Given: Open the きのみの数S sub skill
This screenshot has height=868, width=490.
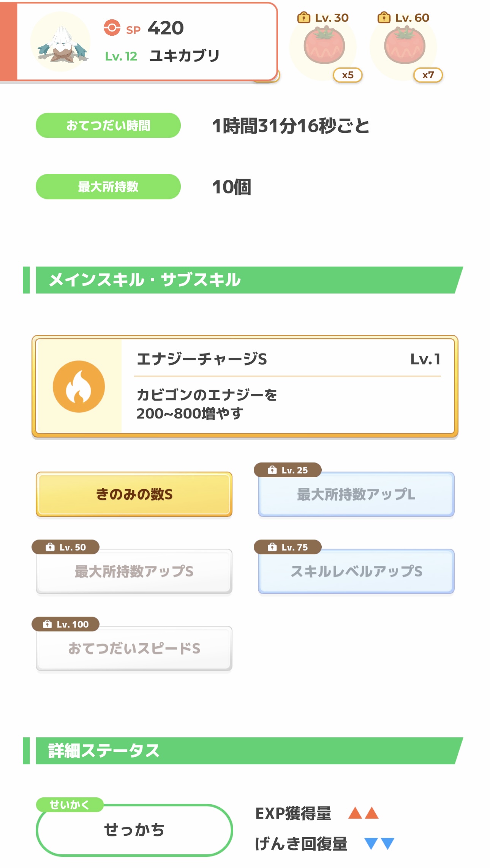Looking at the screenshot, I should 134,494.
